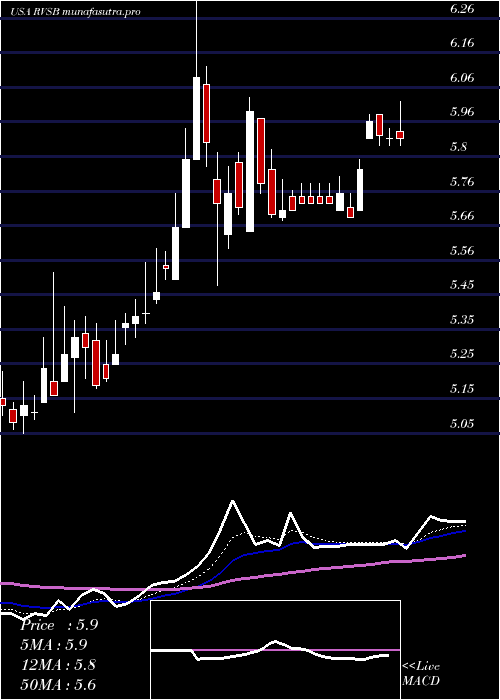Image resolution: width=500 pixels, height=700 pixels.
Task: Click the 6.06 price axis label
Action: (x=461, y=78)
